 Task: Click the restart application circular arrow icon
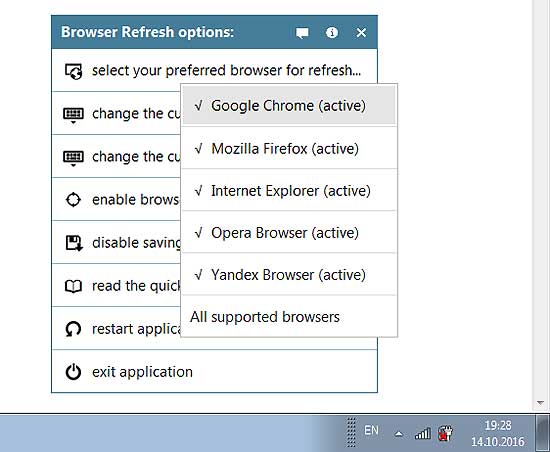click(73, 329)
